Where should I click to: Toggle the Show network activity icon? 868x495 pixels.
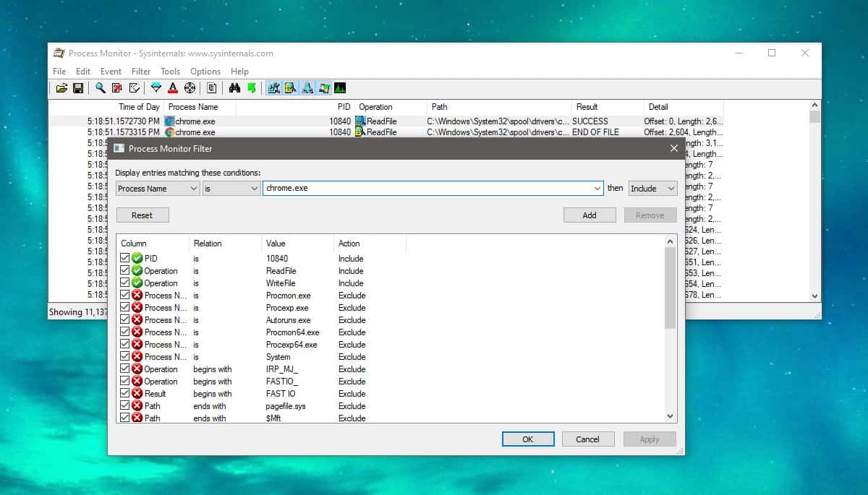click(307, 88)
